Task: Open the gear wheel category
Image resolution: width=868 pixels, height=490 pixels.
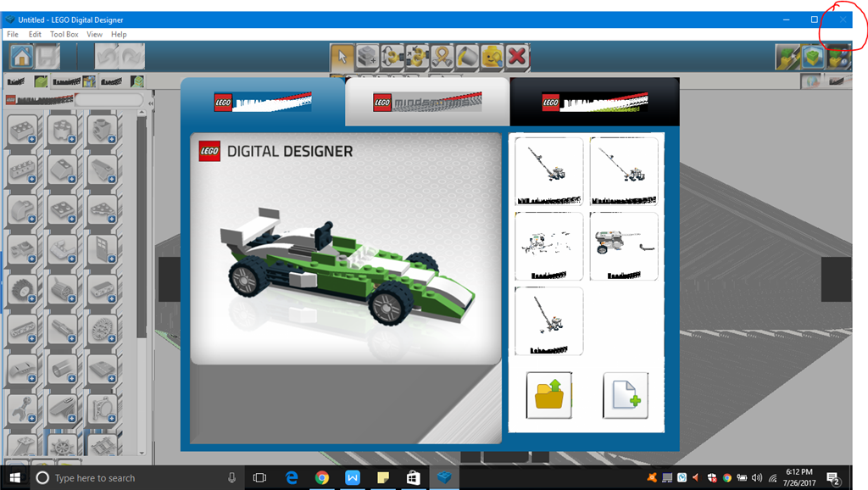Action: (103, 330)
